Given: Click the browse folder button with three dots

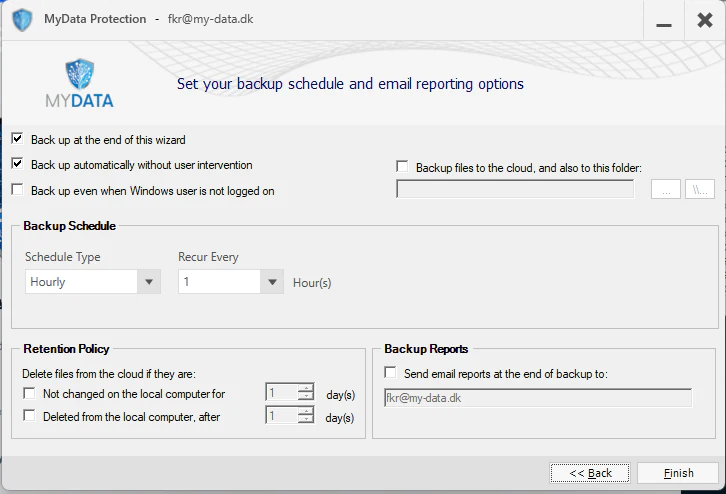Looking at the screenshot, I should point(666,189).
